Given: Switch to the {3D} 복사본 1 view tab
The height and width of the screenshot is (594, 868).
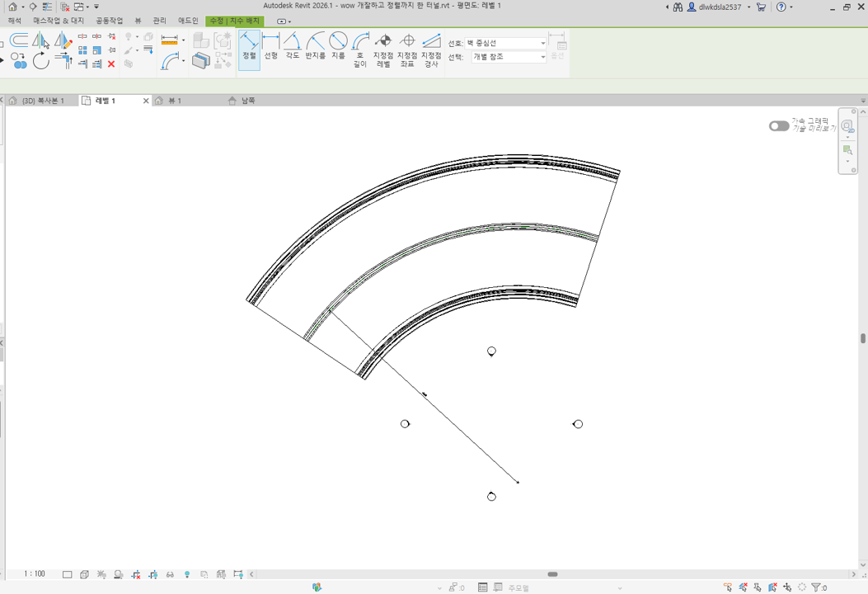Looking at the screenshot, I should point(42,101).
